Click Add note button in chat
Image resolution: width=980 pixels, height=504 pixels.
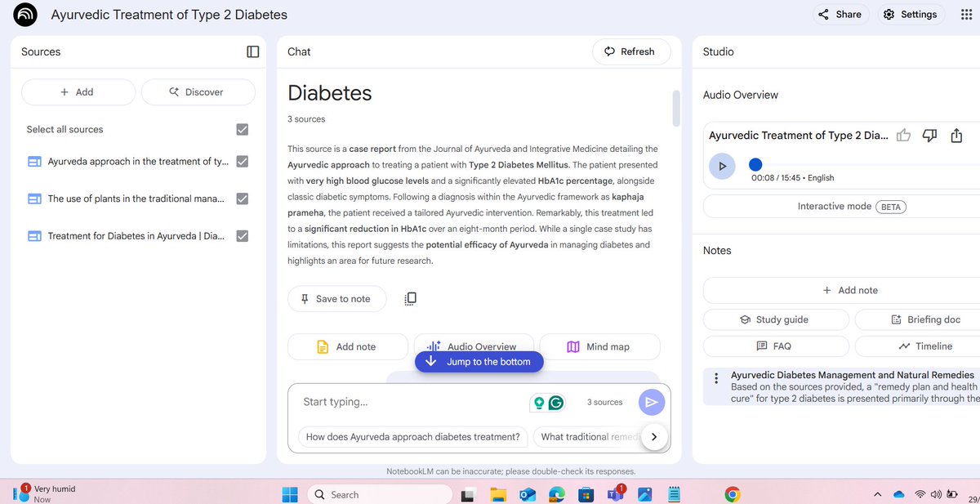(347, 346)
